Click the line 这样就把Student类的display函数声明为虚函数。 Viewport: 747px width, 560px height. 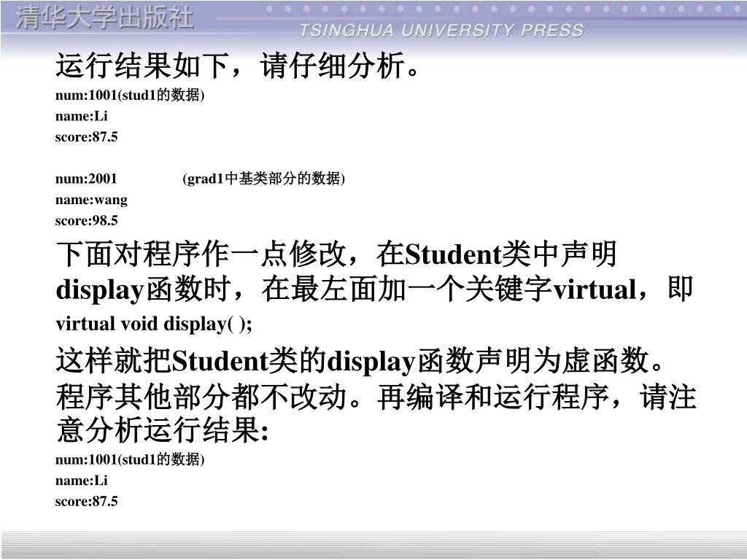coord(360,361)
